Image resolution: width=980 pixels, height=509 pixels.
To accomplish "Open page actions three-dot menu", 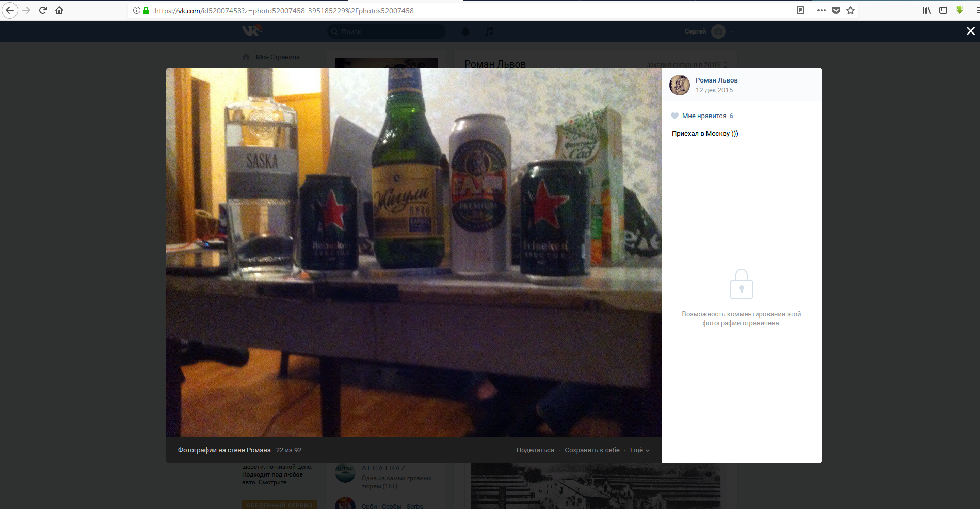I will 822,10.
